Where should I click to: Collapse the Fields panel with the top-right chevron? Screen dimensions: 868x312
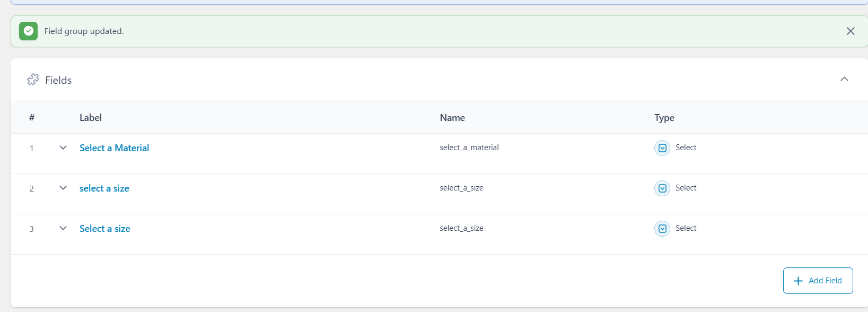click(x=844, y=79)
